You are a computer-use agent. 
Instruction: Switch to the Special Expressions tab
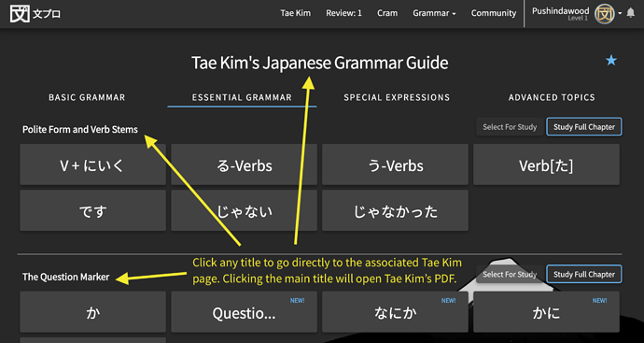[x=397, y=97]
